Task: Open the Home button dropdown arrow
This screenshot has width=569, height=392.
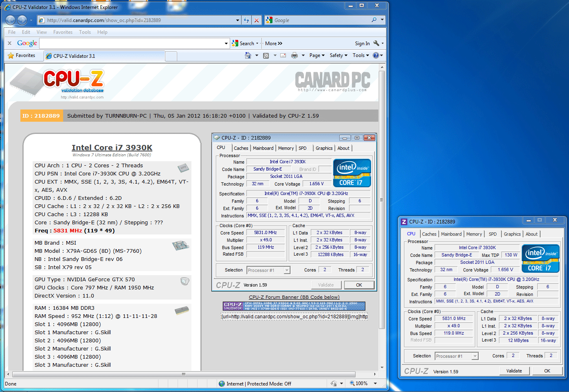Action: [257, 55]
